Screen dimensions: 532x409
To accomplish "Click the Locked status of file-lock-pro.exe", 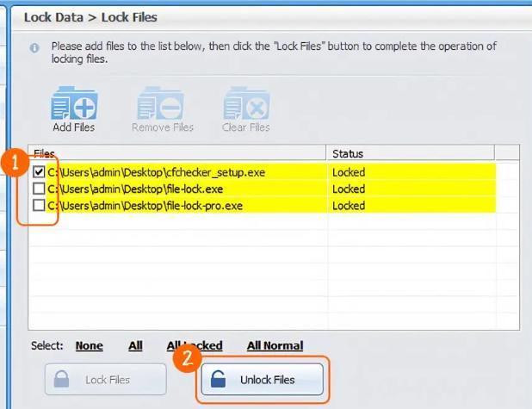I will pyautogui.click(x=349, y=205).
